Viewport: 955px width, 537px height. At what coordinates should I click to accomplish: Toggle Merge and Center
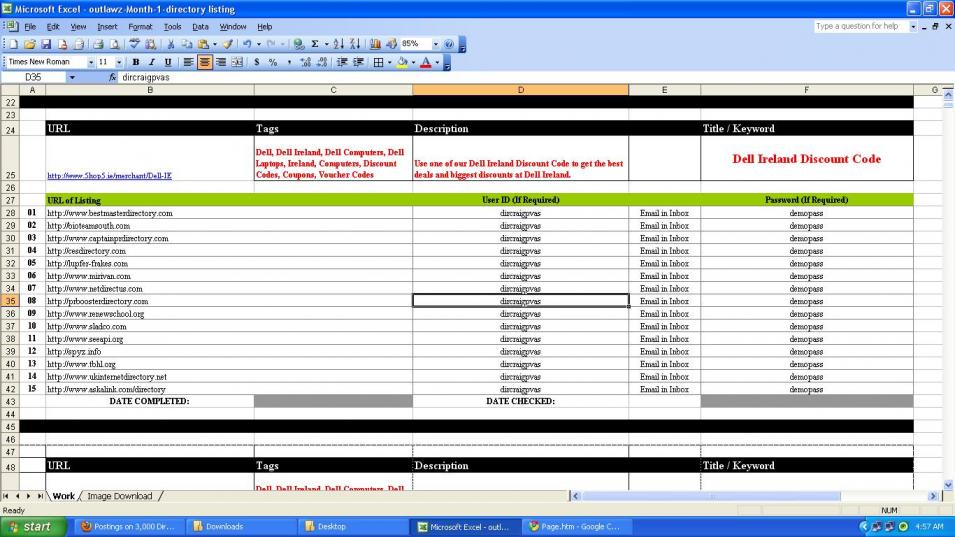point(238,62)
